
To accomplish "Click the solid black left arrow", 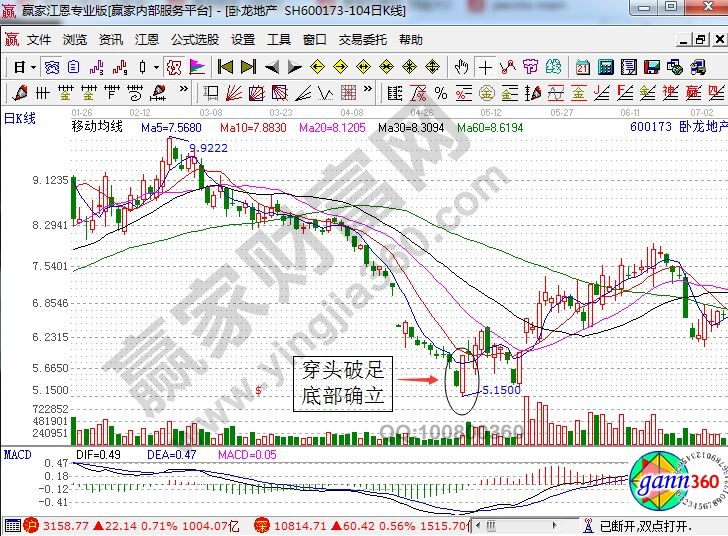I will coord(272,67).
